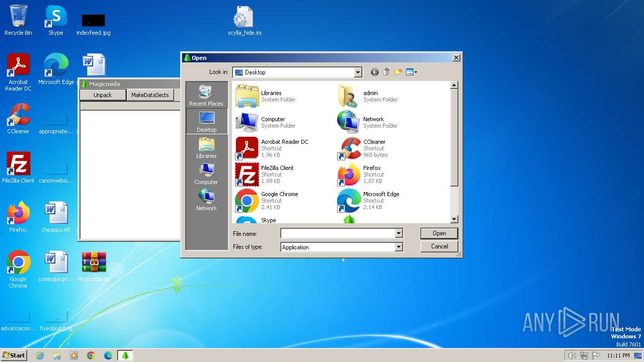Viewport: 644px width, 362px height.
Task: Select cheappo.rtf desktop document
Action: coord(56,217)
